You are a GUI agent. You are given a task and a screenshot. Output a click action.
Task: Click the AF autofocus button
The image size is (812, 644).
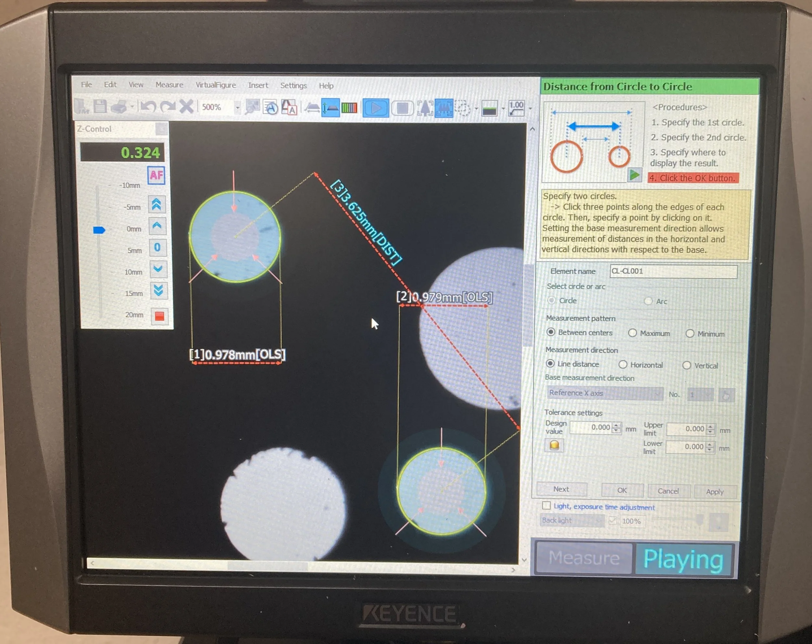156,175
